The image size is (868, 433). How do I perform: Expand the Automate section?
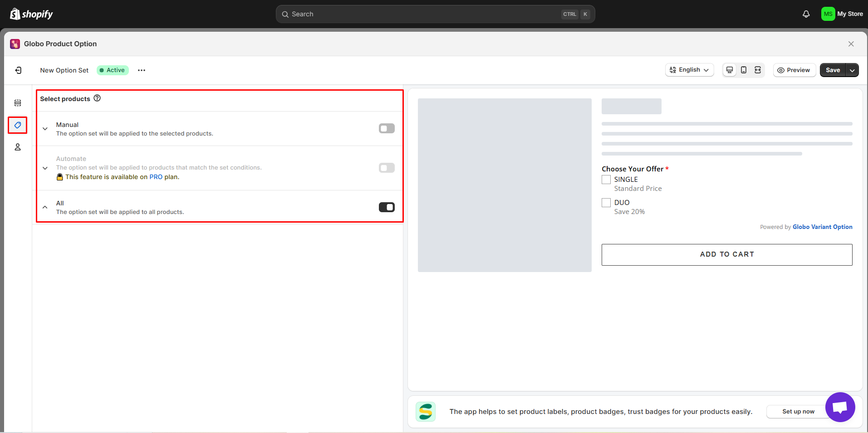click(44, 168)
